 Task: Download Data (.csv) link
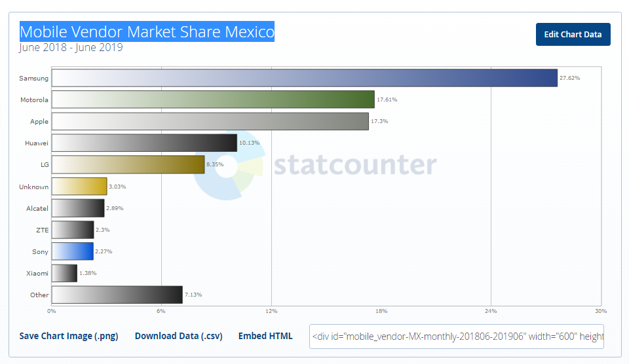coord(178,336)
